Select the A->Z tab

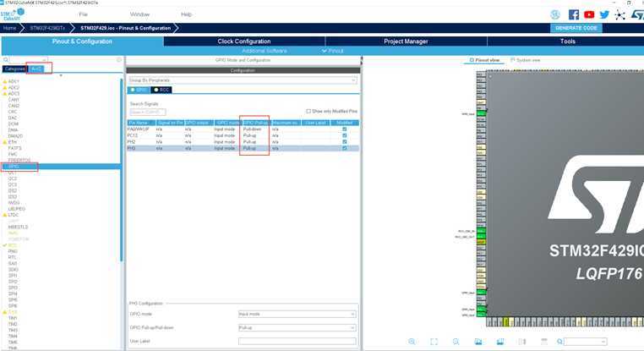[36, 69]
